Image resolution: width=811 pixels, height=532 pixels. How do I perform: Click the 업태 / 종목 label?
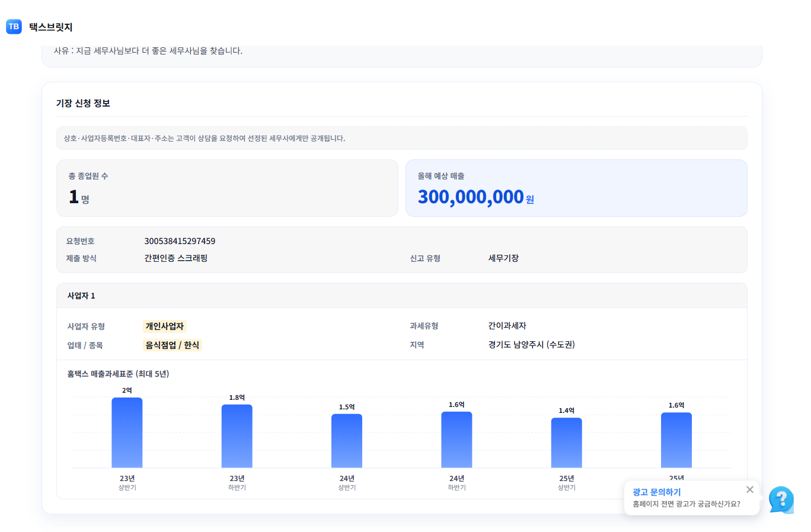pos(85,345)
